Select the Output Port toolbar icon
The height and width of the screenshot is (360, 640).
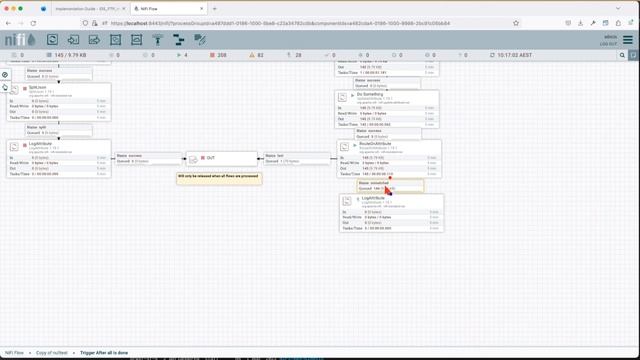click(94, 40)
